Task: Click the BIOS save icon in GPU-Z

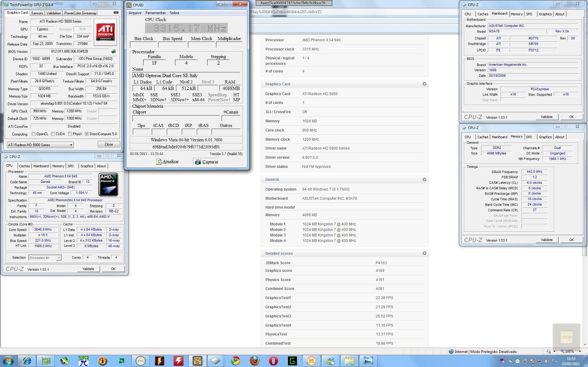Action: (x=114, y=51)
